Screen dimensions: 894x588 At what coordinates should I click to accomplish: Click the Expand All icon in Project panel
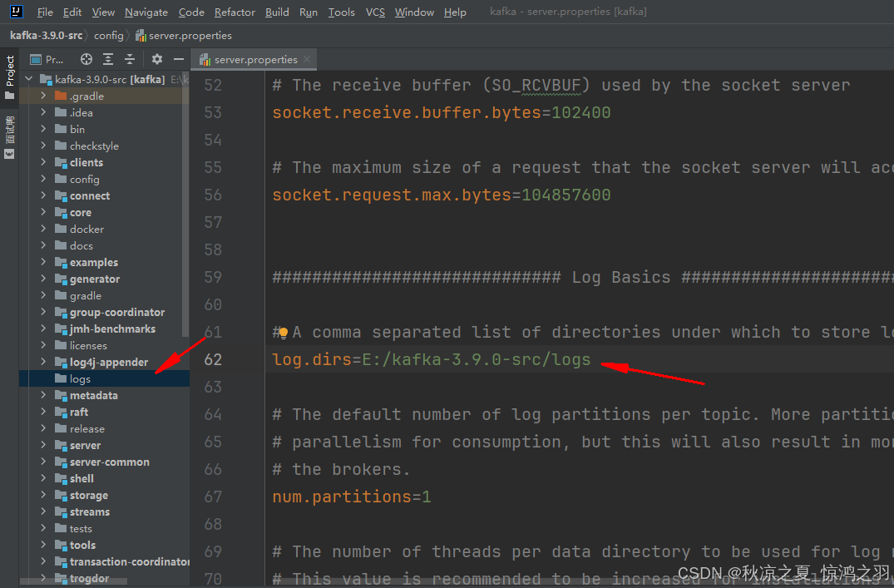tap(108, 59)
